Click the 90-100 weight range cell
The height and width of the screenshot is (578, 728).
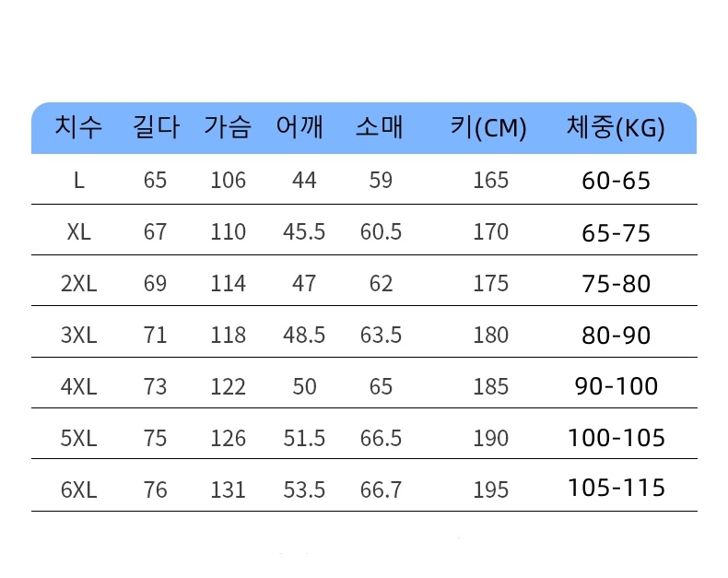(x=616, y=385)
